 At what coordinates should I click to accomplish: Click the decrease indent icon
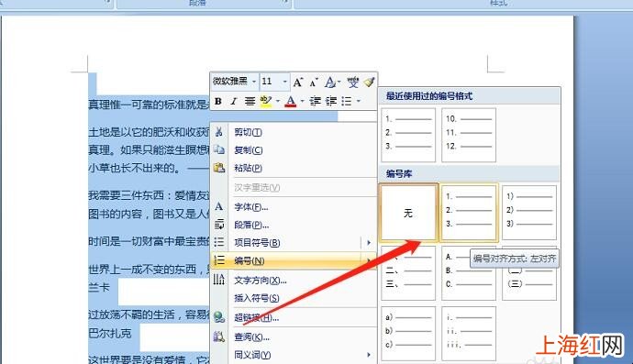click(315, 101)
